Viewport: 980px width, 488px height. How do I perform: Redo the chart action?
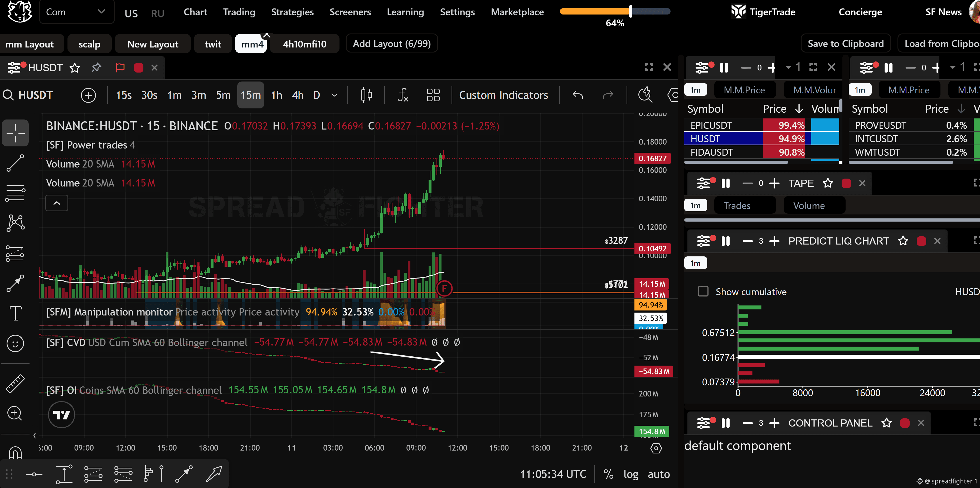coord(608,95)
